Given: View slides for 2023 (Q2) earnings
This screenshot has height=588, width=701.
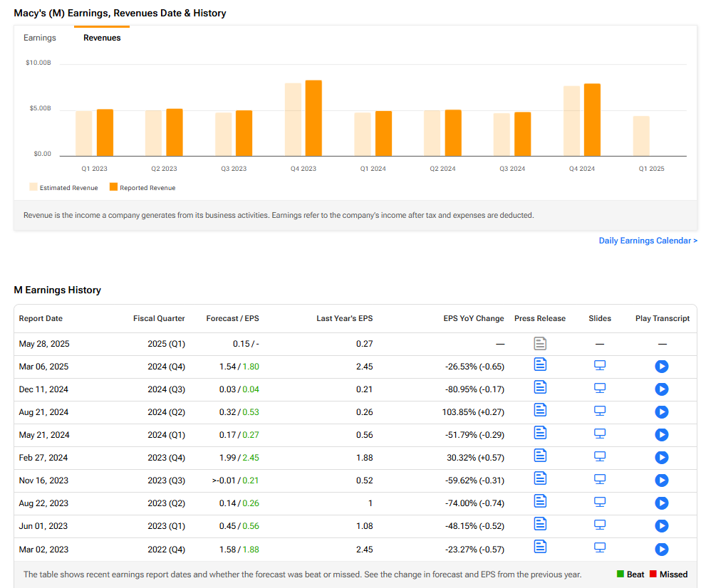Looking at the screenshot, I should (x=600, y=502).
